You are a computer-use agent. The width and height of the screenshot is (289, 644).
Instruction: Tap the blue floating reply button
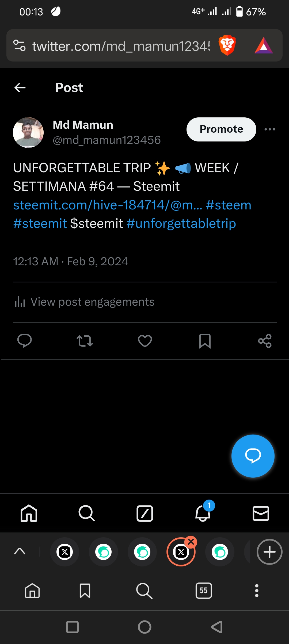tap(253, 456)
